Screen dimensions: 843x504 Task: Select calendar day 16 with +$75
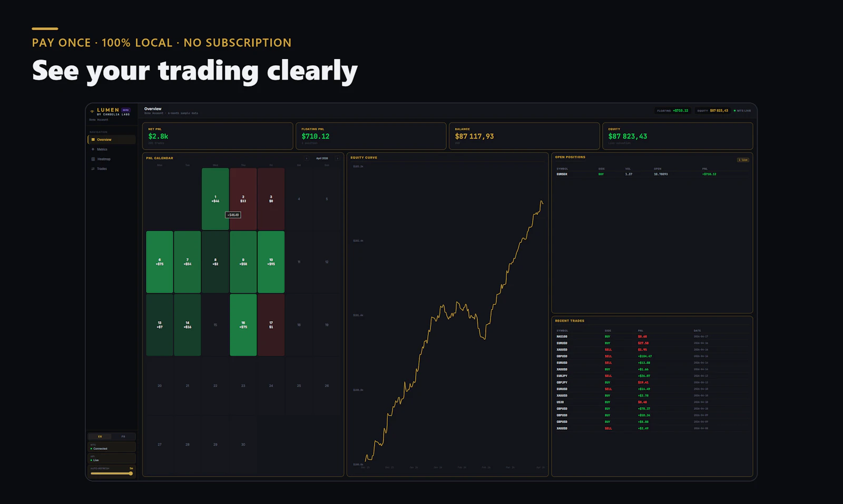243,325
